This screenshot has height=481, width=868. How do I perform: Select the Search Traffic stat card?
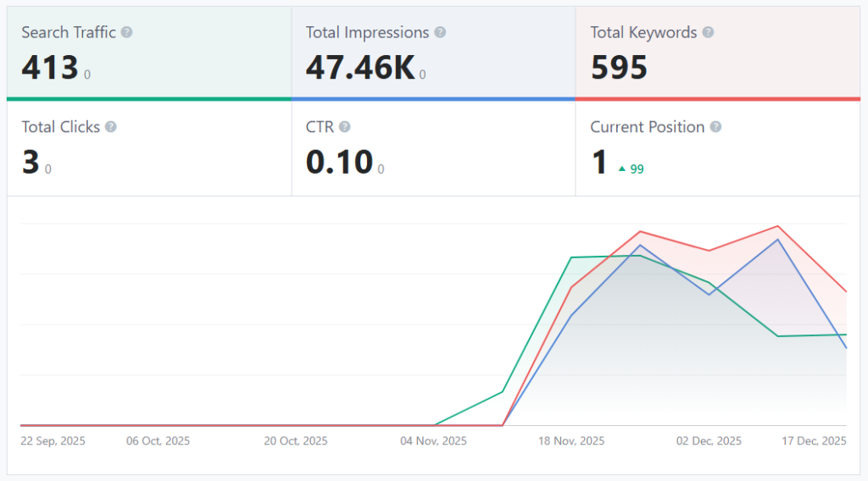149,53
